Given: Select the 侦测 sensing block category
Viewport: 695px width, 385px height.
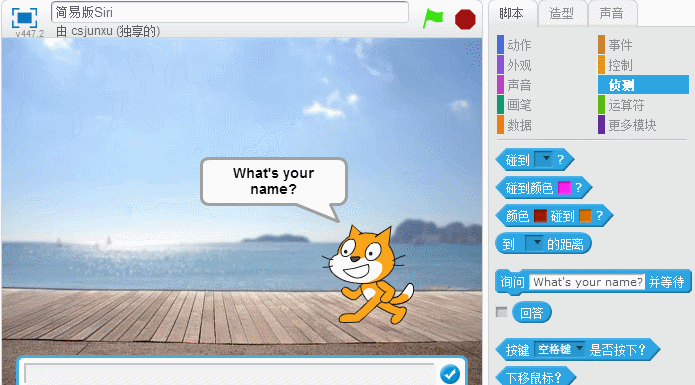Looking at the screenshot, I should point(644,85).
